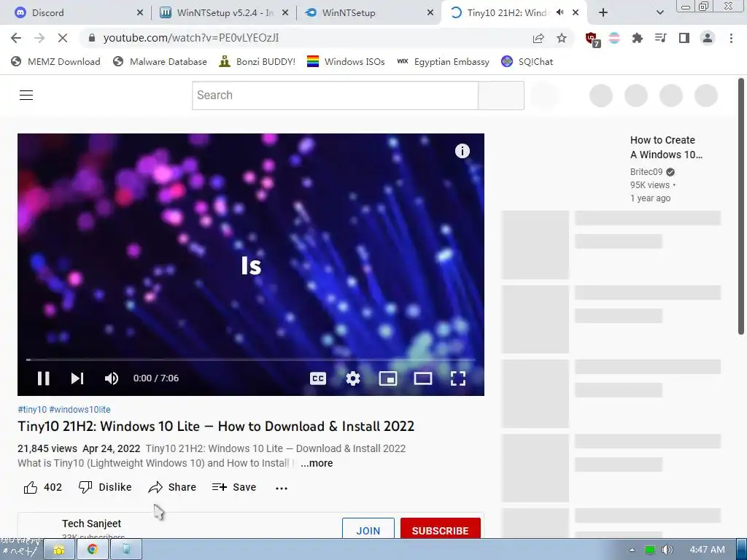Screen dimensions: 747x560
Task: Open the more actions three-dot menu
Action: click(x=282, y=488)
